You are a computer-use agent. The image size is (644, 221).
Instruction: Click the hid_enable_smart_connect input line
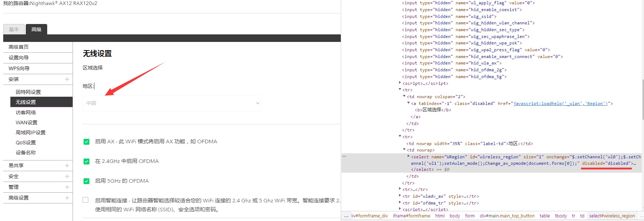(482, 57)
